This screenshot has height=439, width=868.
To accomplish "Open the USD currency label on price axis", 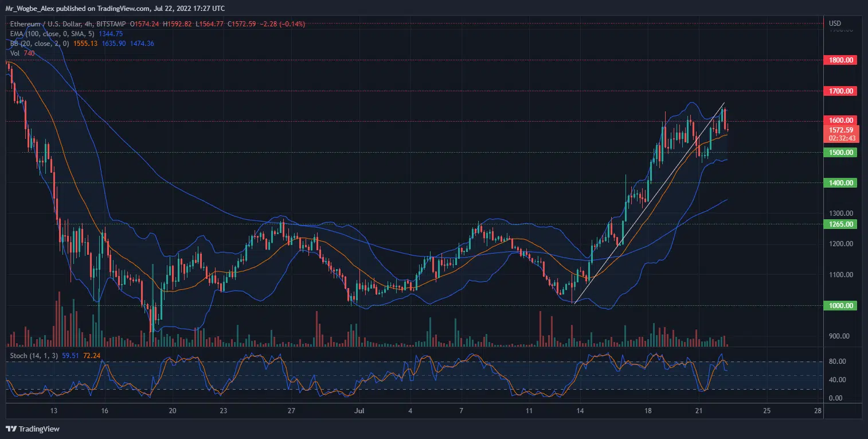I will click(x=835, y=24).
